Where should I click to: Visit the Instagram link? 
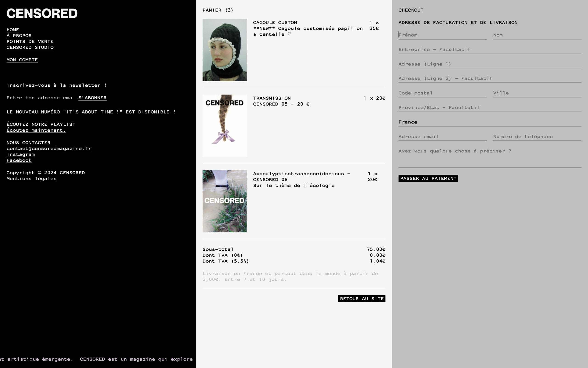pos(21,154)
